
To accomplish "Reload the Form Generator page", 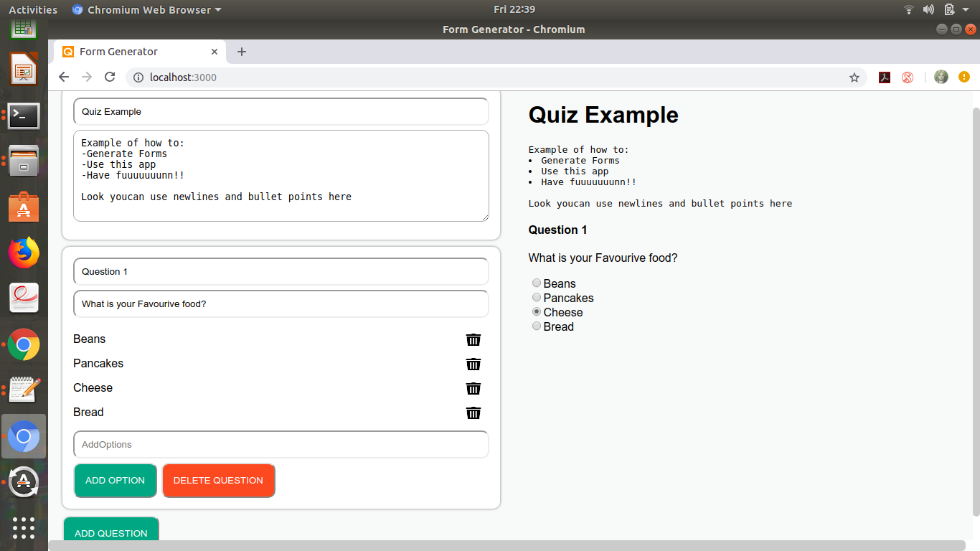I will [109, 77].
